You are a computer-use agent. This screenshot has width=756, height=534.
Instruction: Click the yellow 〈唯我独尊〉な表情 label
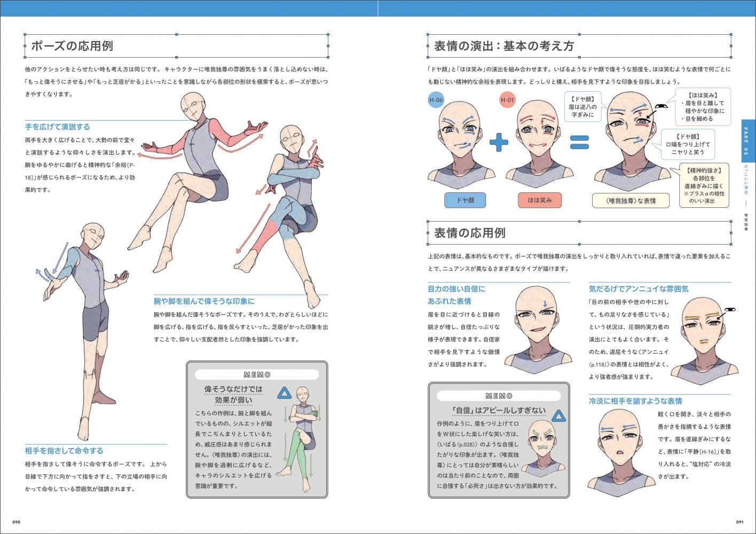631,201
